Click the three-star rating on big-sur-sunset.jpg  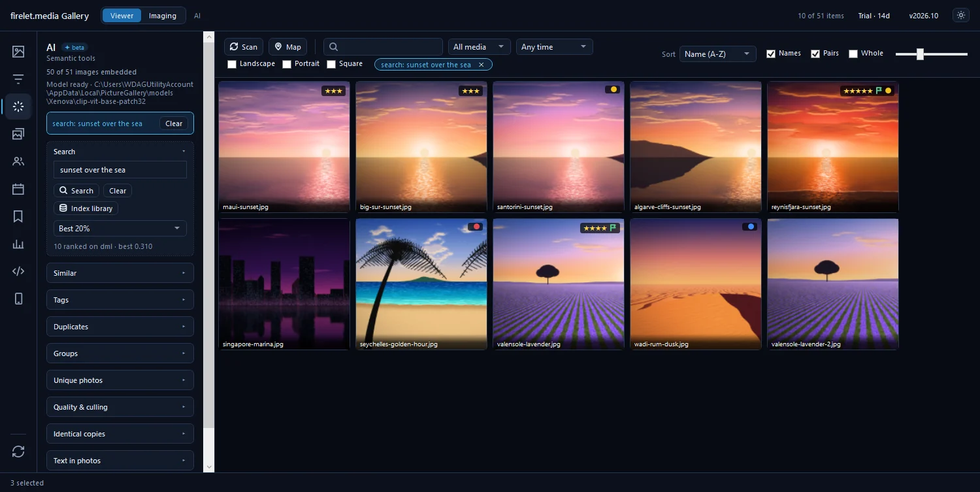pyautogui.click(x=470, y=91)
